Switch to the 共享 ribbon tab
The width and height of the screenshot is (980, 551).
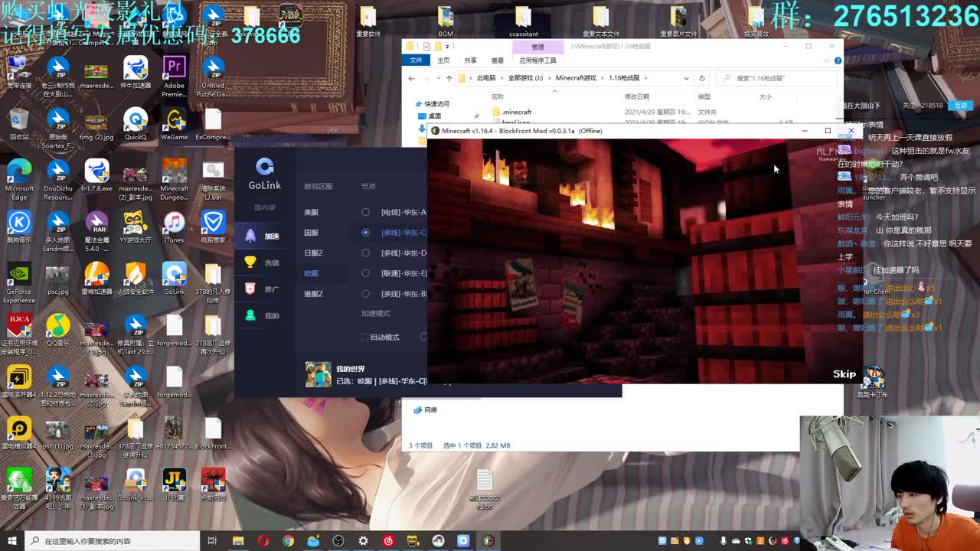[x=470, y=60]
